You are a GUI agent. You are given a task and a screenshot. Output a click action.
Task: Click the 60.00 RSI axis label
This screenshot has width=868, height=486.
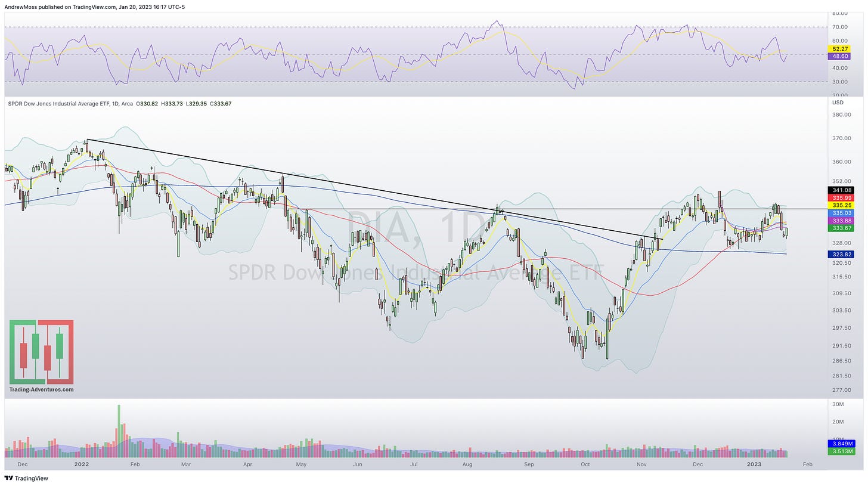[840, 41]
